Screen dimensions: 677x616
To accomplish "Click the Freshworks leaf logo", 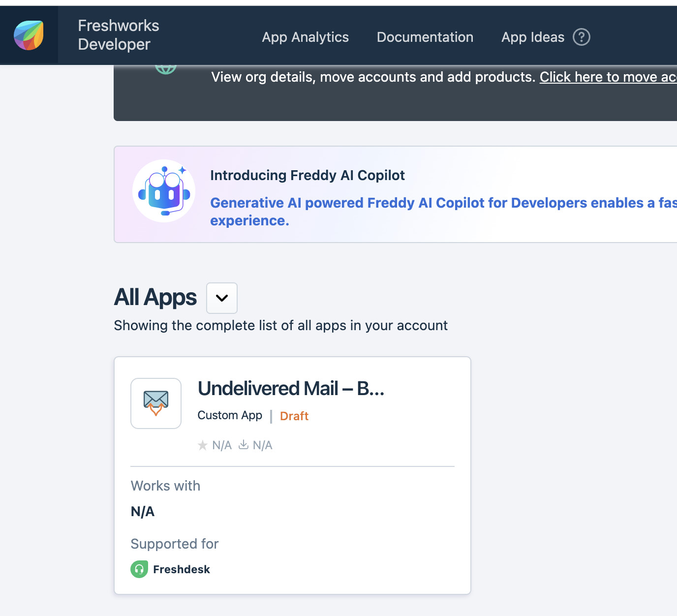I will point(29,35).
